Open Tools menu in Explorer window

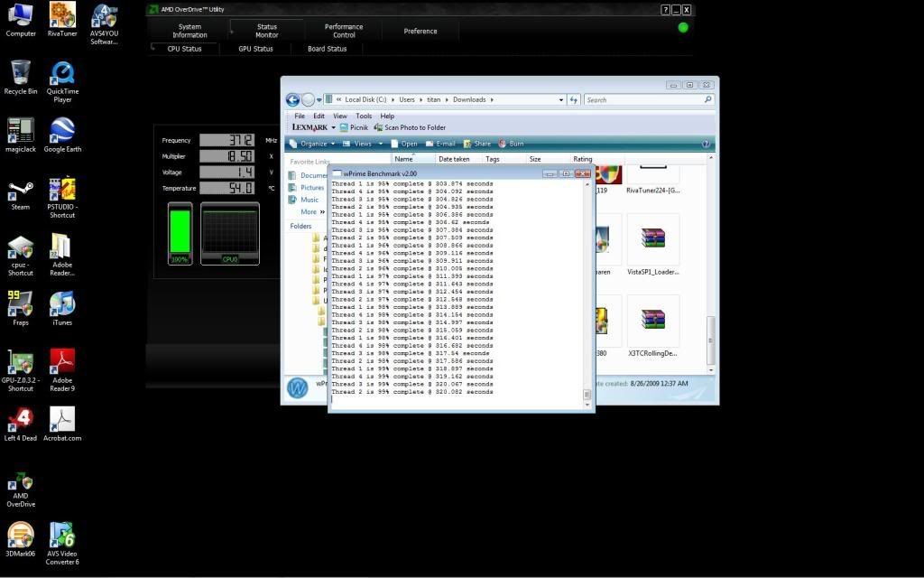click(364, 117)
